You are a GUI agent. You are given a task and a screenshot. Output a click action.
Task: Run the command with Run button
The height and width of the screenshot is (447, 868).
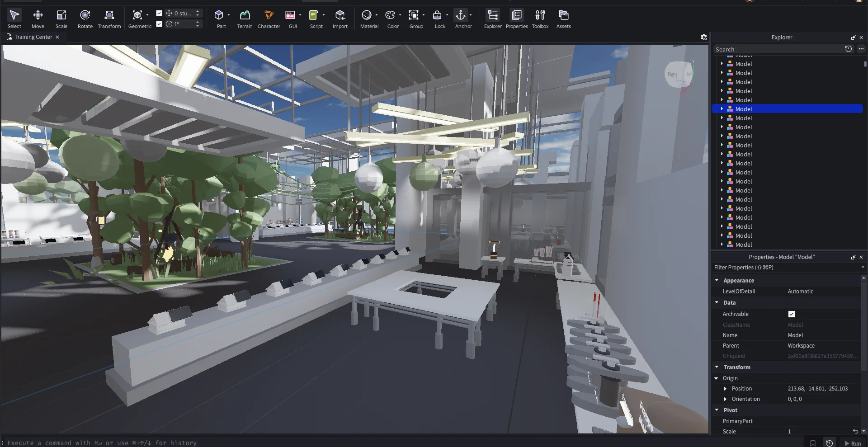click(853, 443)
